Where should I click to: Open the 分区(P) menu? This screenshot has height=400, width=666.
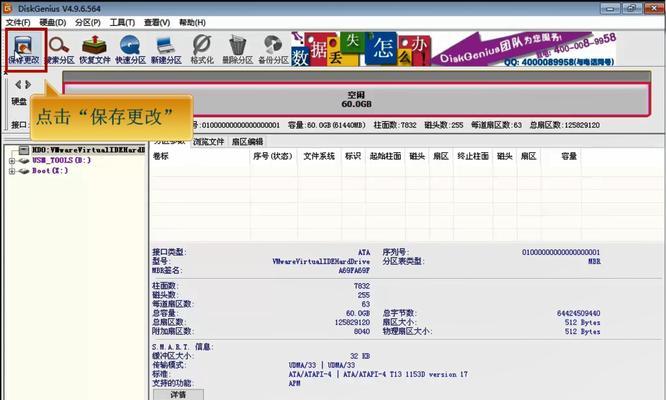click(x=87, y=23)
